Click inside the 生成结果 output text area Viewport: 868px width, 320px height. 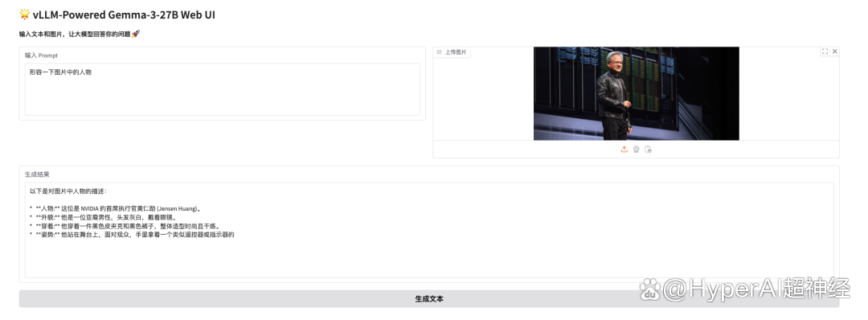[429, 230]
